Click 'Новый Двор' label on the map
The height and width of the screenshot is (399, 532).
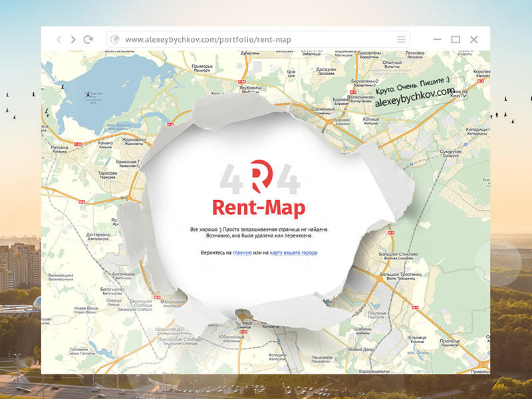coord(361,350)
